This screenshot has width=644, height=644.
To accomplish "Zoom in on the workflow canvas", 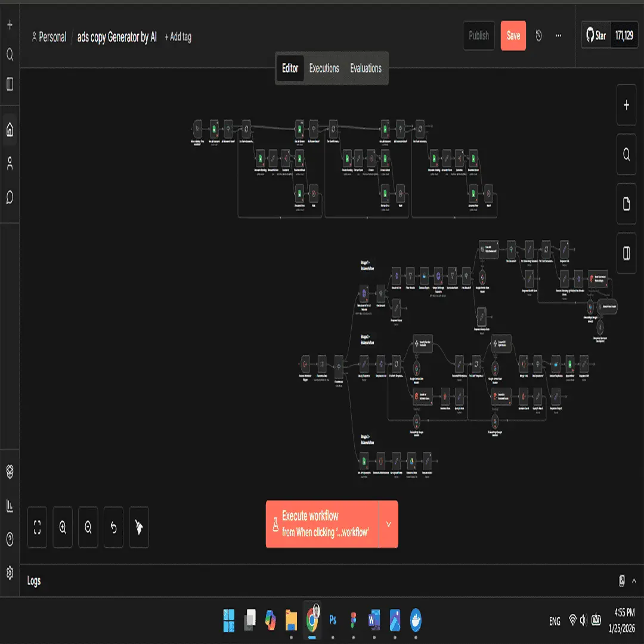I will coord(62,527).
